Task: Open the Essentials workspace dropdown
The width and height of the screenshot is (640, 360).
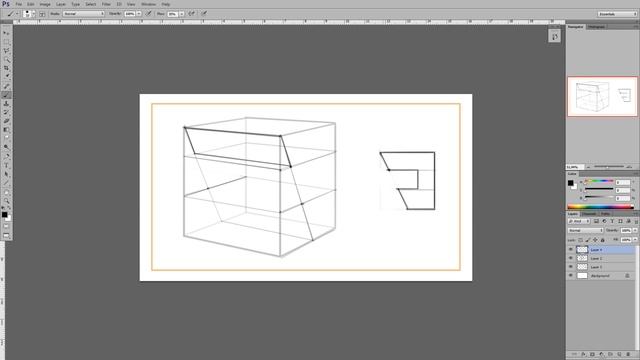Action: tap(617, 14)
